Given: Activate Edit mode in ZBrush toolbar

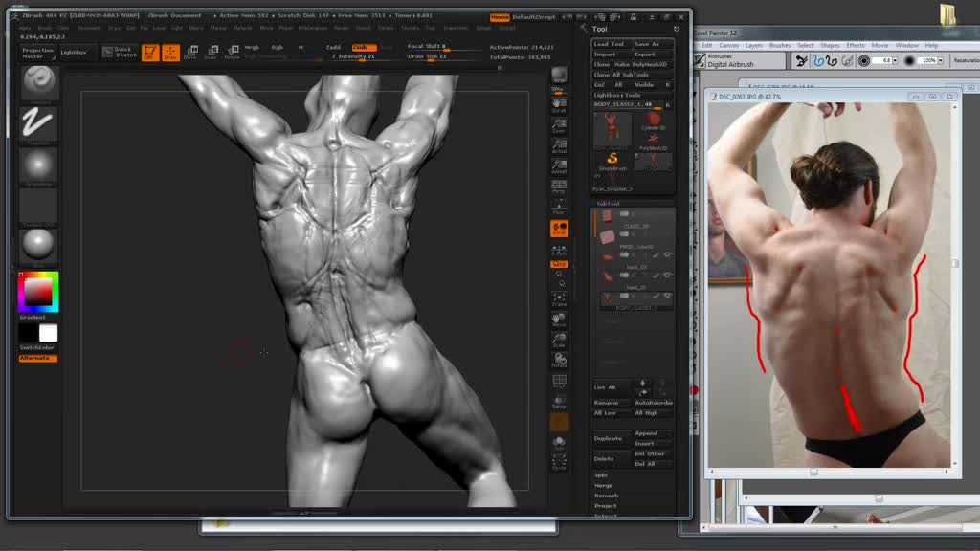Looking at the screenshot, I should click(150, 53).
